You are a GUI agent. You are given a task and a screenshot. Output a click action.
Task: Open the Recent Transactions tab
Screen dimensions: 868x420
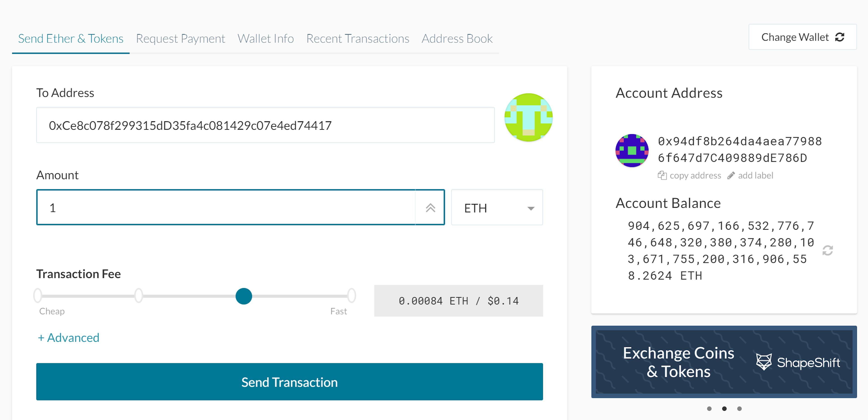(358, 38)
